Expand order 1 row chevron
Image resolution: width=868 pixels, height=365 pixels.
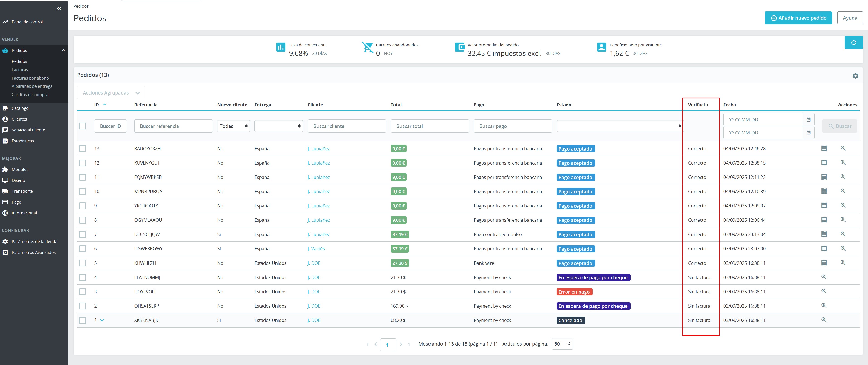click(102, 320)
